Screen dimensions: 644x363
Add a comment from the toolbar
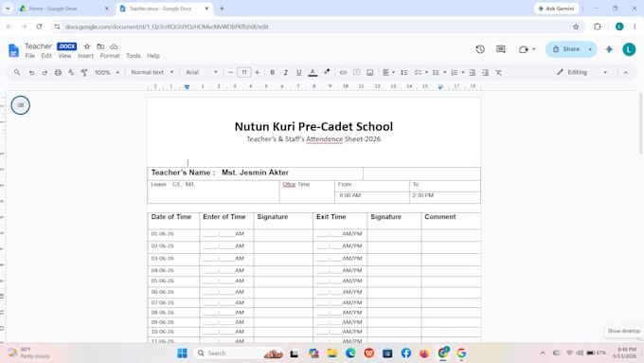pyautogui.click(x=356, y=72)
